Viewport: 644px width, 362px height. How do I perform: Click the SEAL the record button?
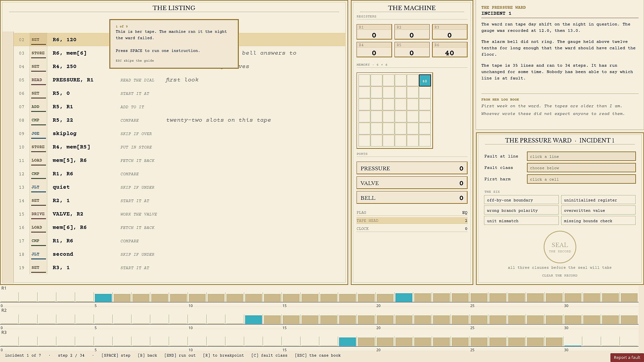click(559, 247)
